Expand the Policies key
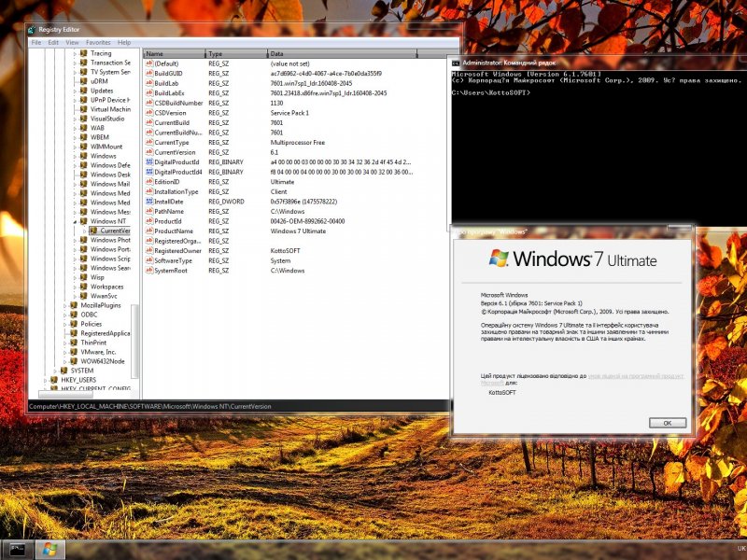Image resolution: width=747 pixels, height=560 pixels. pos(65,324)
